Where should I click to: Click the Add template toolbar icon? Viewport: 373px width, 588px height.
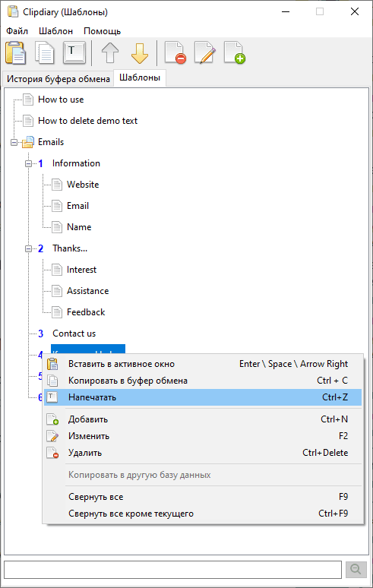[235, 53]
